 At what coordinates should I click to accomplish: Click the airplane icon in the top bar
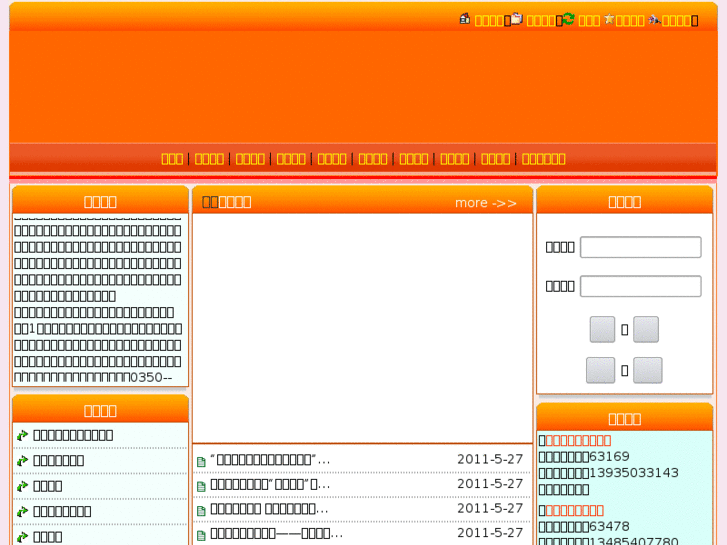point(654,19)
